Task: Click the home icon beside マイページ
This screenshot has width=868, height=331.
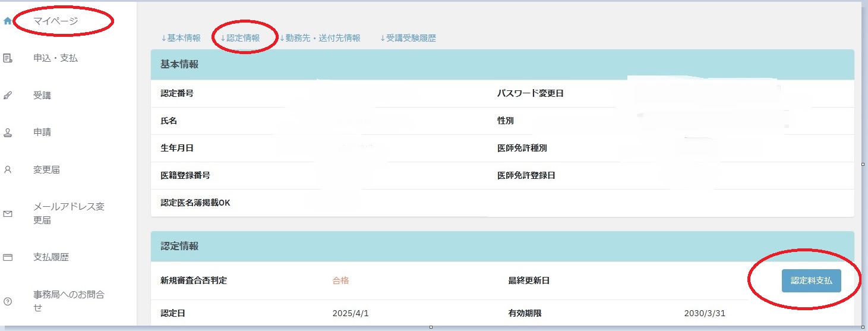Action: click(x=8, y=21)
